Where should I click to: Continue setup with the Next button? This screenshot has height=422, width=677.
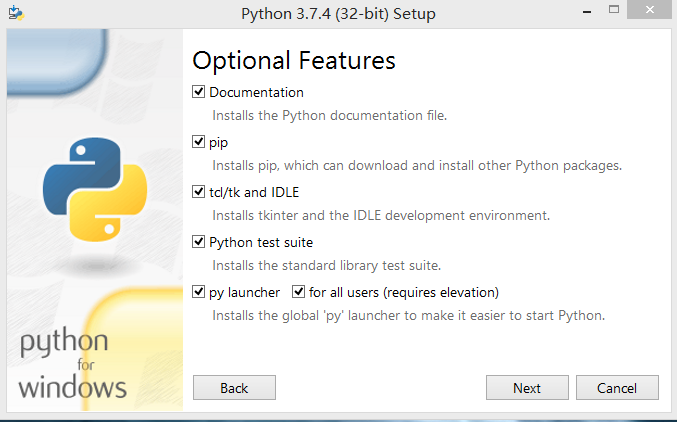coord(527,387)
